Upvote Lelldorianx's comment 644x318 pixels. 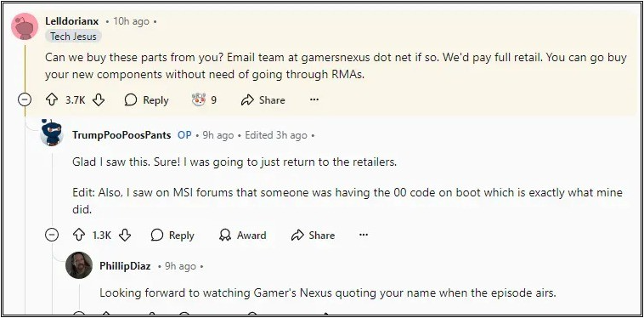point(51,99)
